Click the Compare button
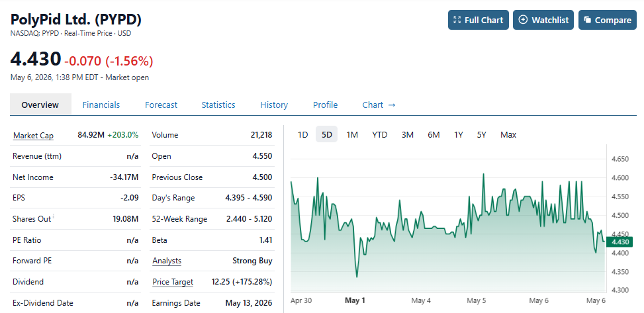The image size is (644, 313). (x=607, y=20)
